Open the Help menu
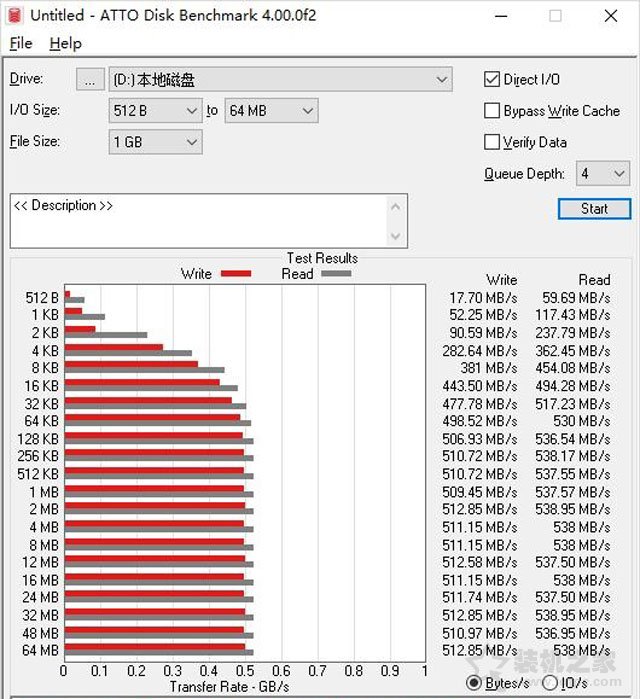This screenshot has width=640, height=699. [66, 44]
